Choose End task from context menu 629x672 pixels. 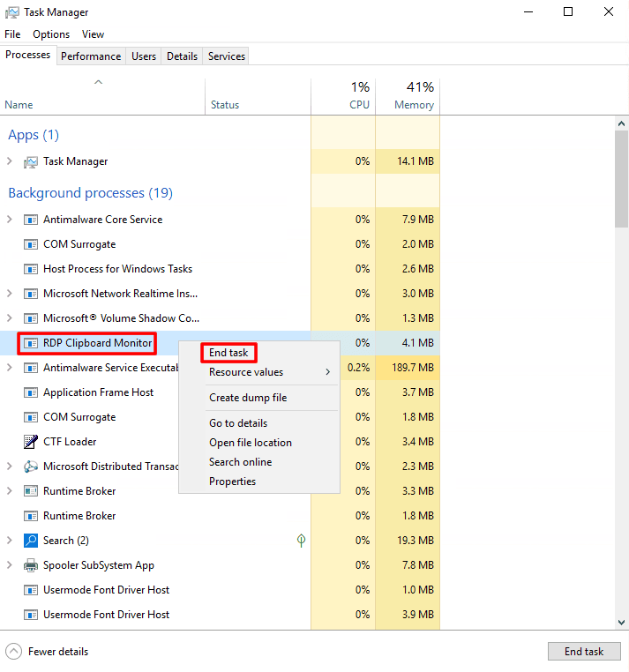point(228,353)
